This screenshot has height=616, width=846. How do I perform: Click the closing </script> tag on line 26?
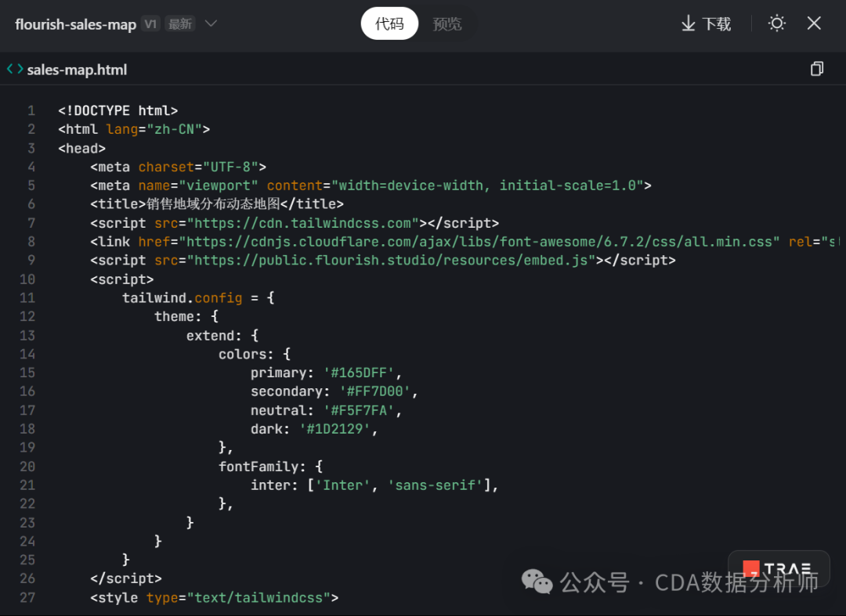(x=125, y=578)
